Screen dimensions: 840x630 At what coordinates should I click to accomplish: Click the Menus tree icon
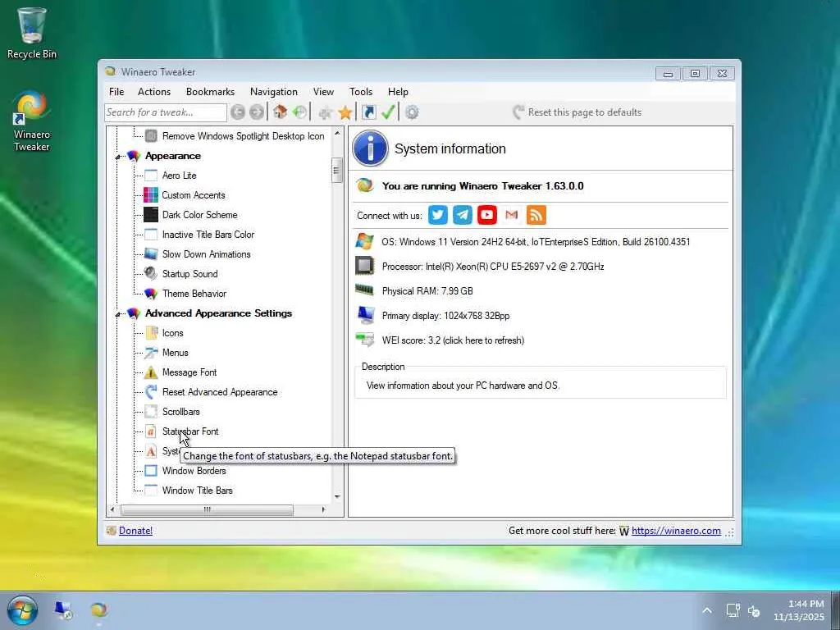[151, 353]
